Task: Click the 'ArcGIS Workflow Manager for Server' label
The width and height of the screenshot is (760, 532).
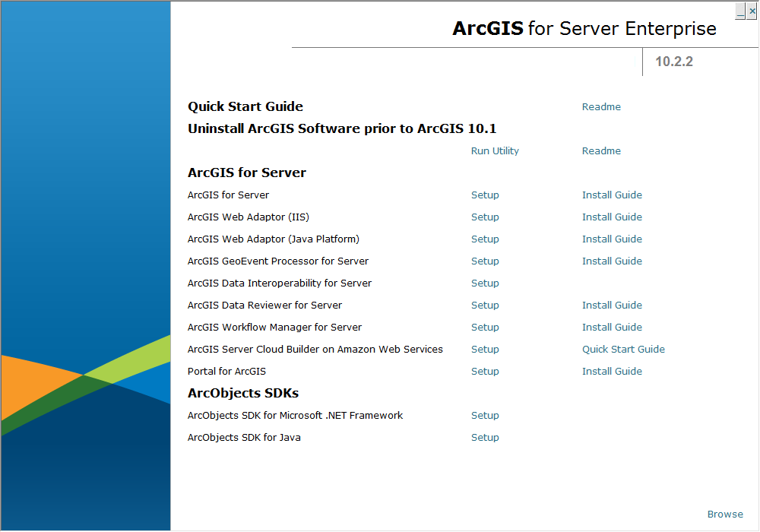Action: pyautogui.click(x=274, y=327)
